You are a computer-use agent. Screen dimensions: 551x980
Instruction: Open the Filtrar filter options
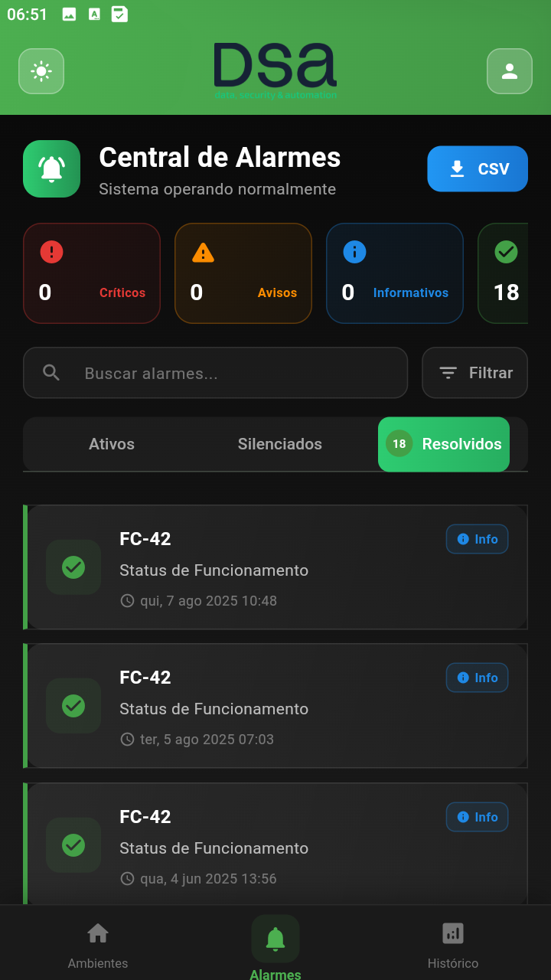point(474,373)
